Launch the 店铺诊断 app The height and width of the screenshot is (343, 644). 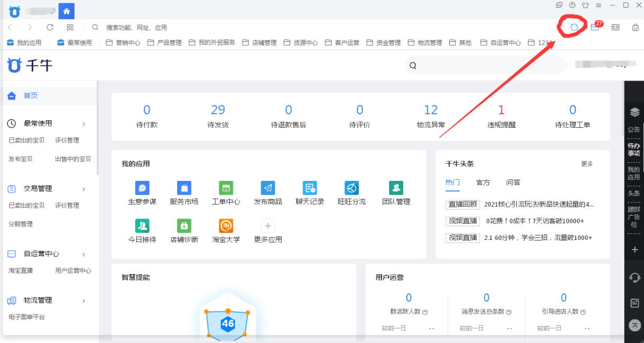[x=184, y=225]
